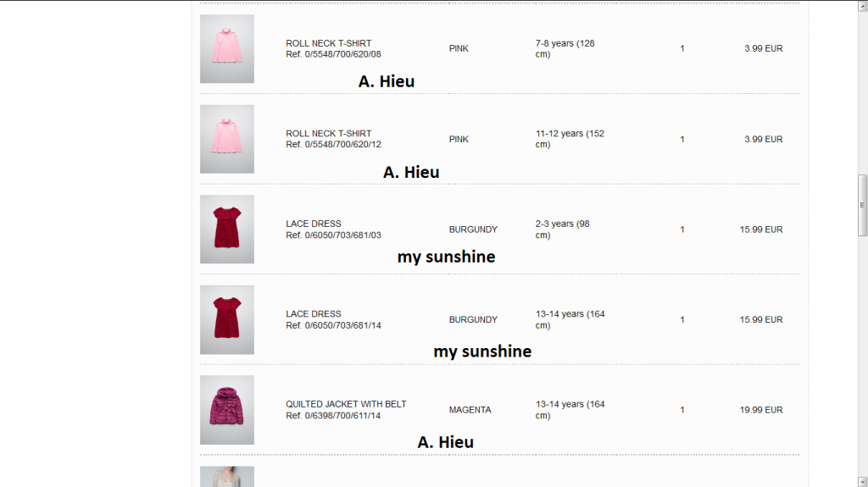Click the magenta quilted jacket thumbnail
Screen dimensions: 868x487
227,410
